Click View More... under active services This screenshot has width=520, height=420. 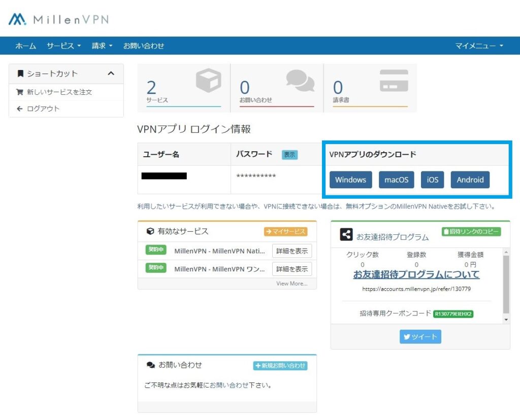click(x=292, y=284)
